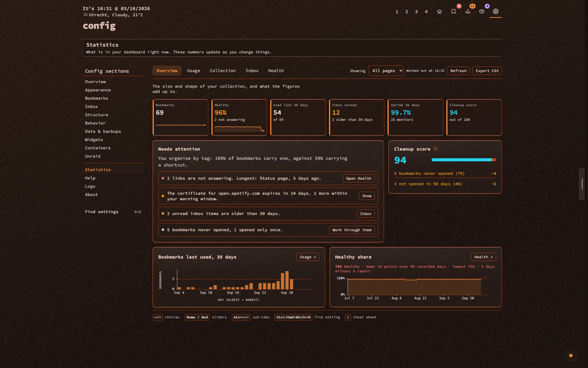Go to page 2
The width and height of the screenshot is (588, 368).
407,12
